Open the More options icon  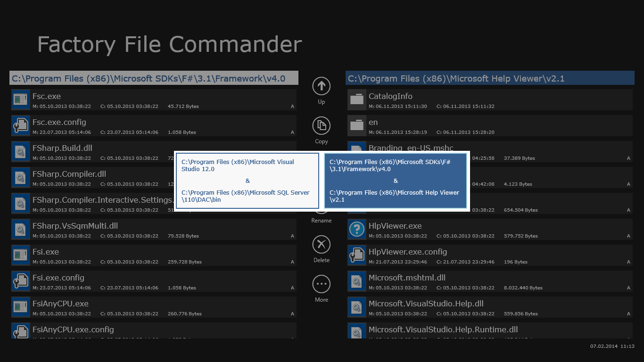click(x=322, y=284)
